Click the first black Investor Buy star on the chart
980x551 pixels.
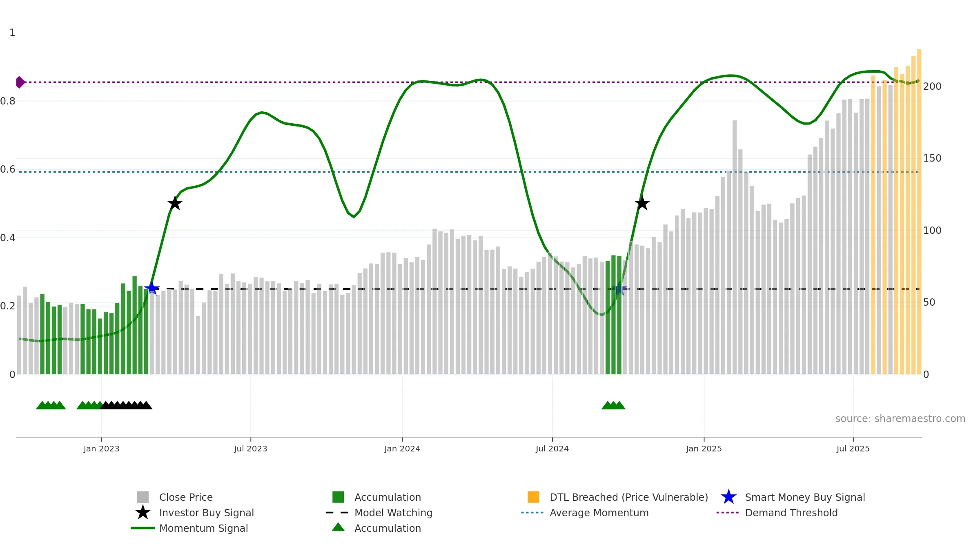click(175, 203)
